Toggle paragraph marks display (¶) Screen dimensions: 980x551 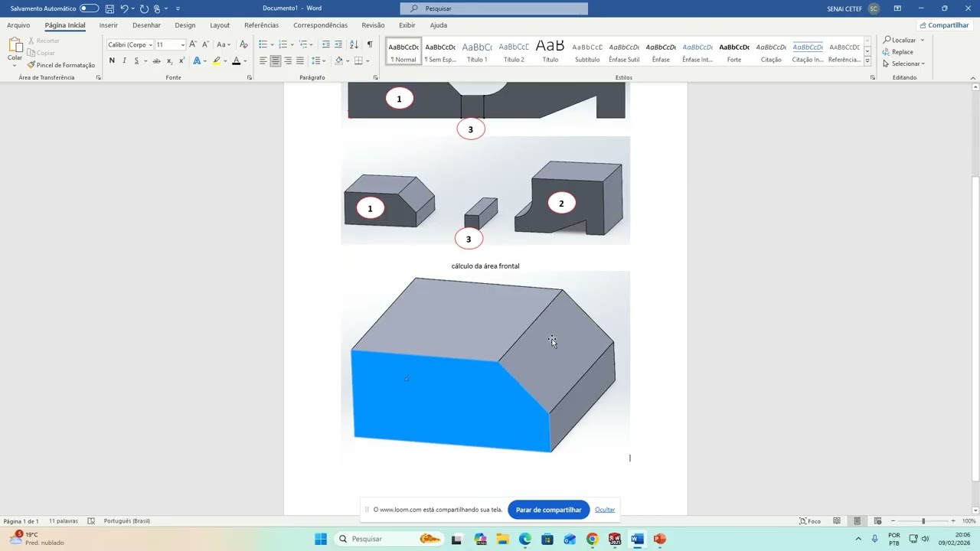[x=370, y=44]
